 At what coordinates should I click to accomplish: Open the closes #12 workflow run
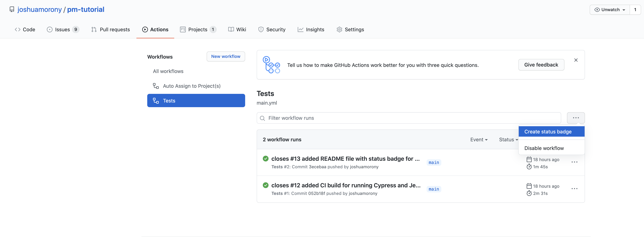(x=346, y=185)
